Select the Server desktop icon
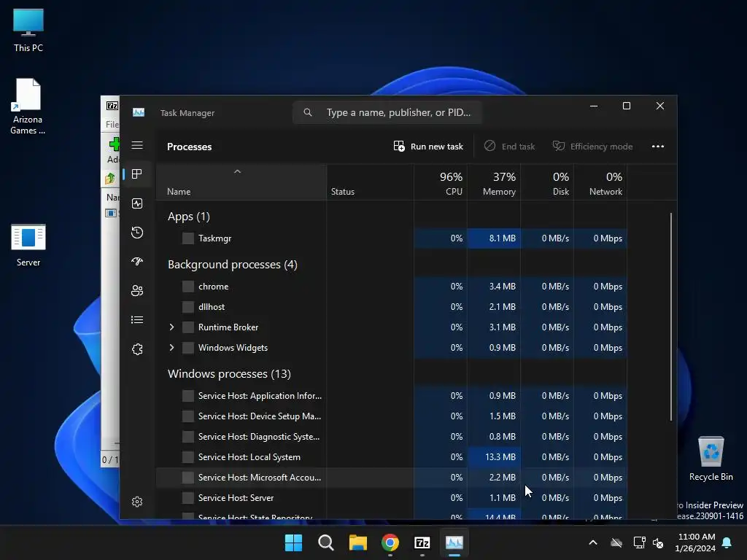This screenshot has height=560, width=747. (28, 245)
